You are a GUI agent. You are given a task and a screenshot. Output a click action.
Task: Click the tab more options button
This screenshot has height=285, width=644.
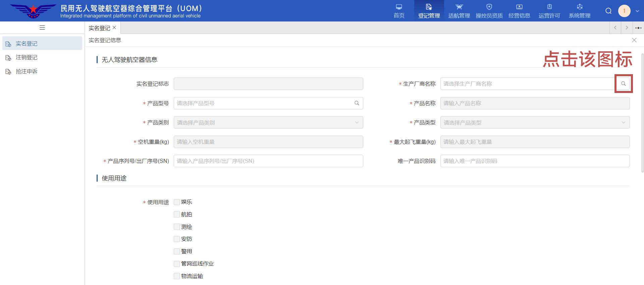[x=638, y=28]
